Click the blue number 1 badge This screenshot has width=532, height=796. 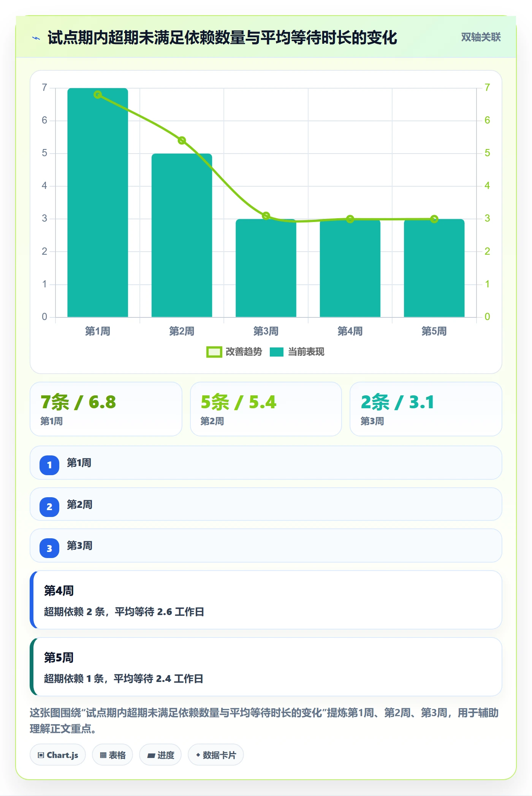click(x=49, y=465)
